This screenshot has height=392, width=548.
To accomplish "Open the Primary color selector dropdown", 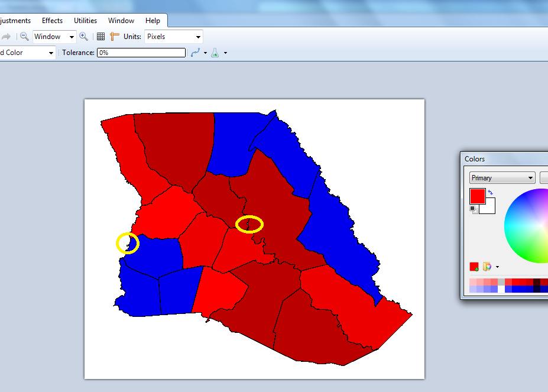I will coord(502,177).
